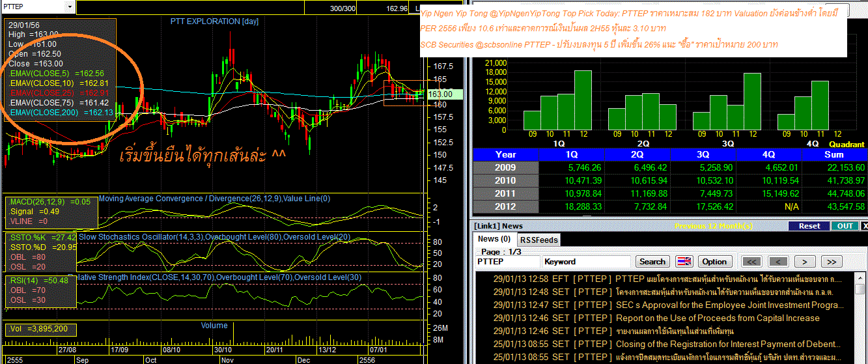Click the OUT button beside Reset

[845, 226]
